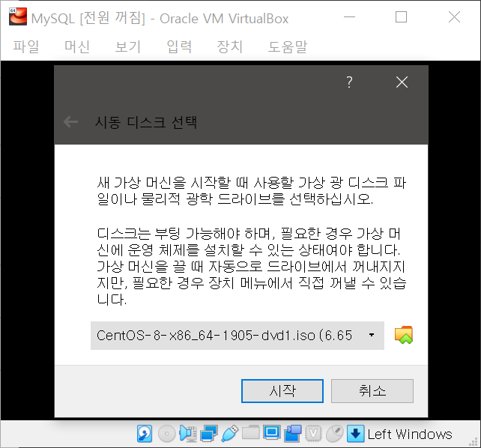
Task: Open the 파일 menu
Action: coord(26,47)
